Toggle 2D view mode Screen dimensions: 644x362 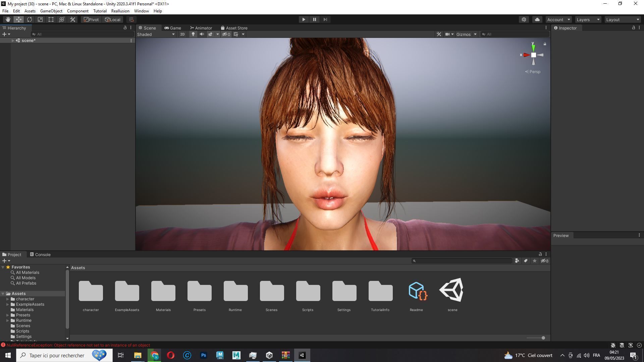pyautogui.click(x=182, y=34)
